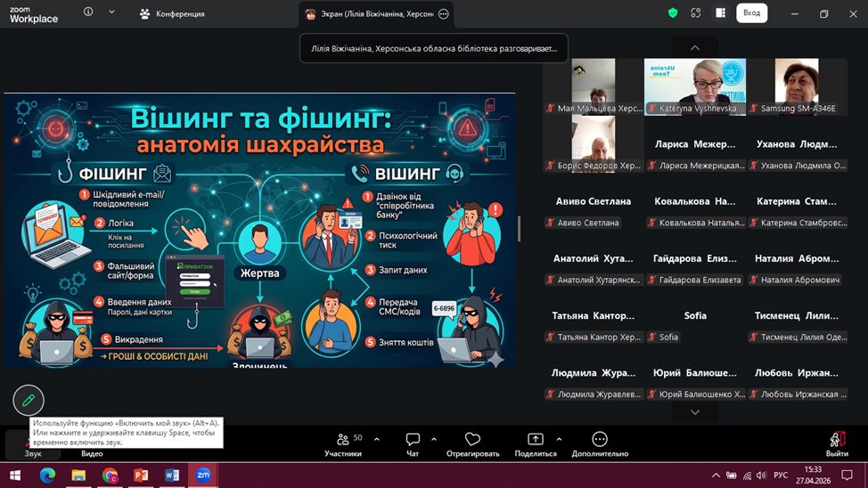Expand the arrow next to Участники
The width and height of the screenshot is (868, 488).
pyautogui.click(x=377, y=439)
